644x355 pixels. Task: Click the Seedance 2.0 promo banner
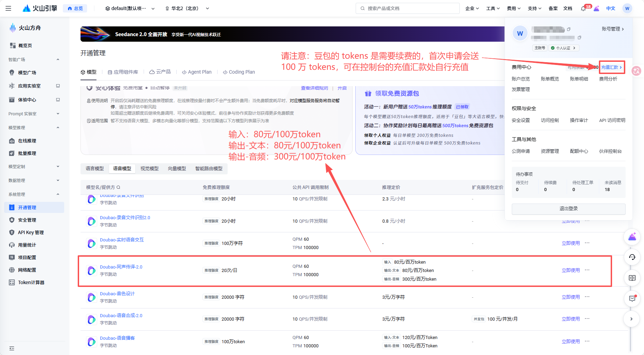pyautogui.click(x=292, y=34)
